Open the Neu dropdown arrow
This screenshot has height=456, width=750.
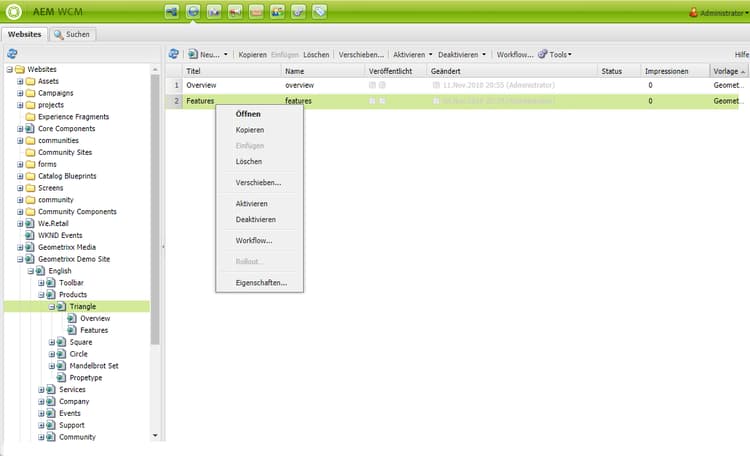click(x=226, y=55)
